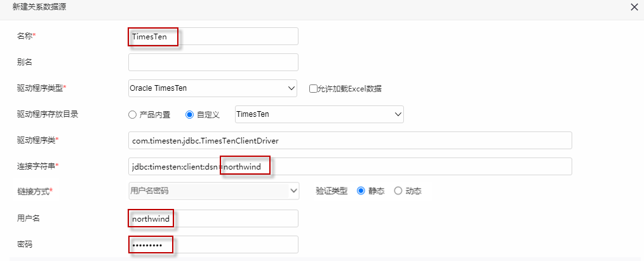
Task: Enable the 允许加载Excel数据 checkbox
Action: click(x=313, y=88)
